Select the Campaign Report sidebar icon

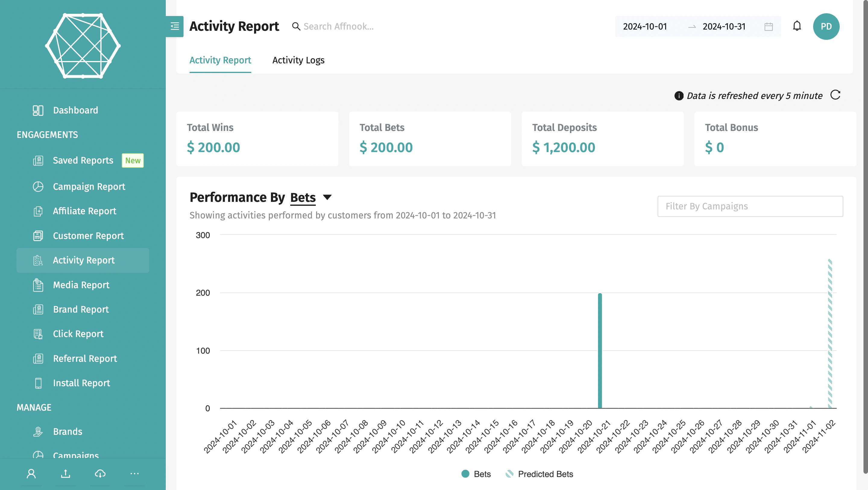click(38, 186)
